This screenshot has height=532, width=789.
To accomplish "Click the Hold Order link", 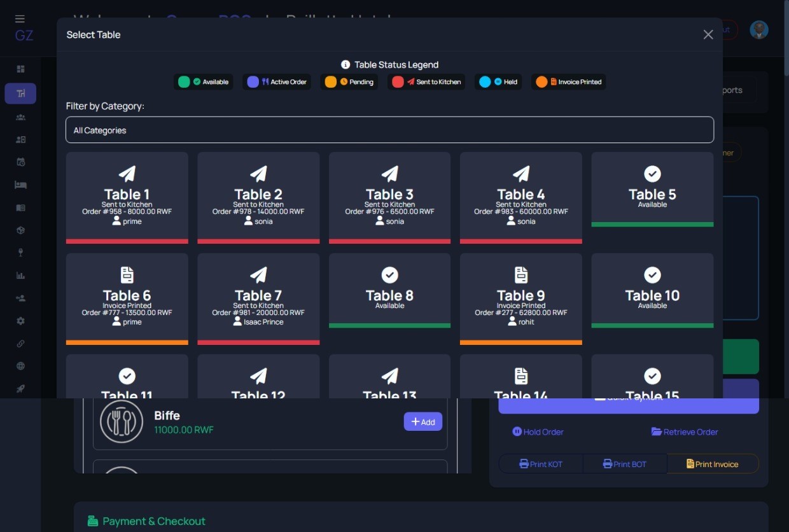I will tap(538, 432).
